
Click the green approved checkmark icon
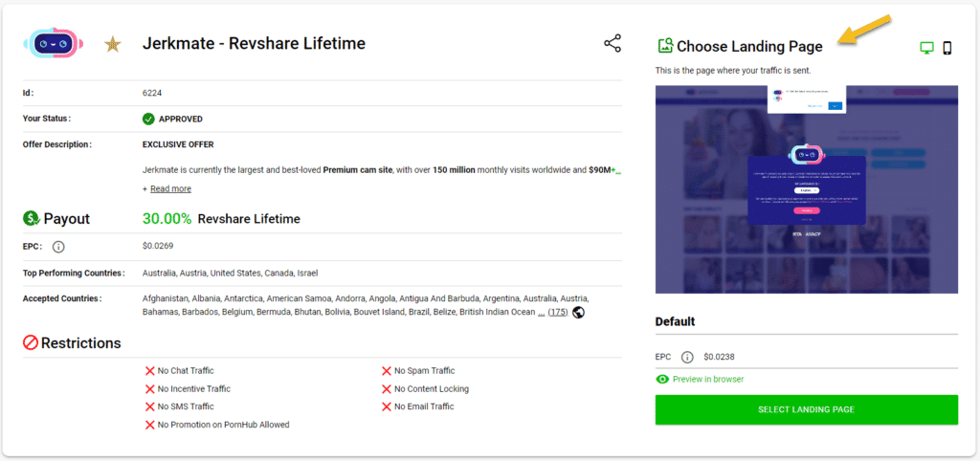click(148, 119)
